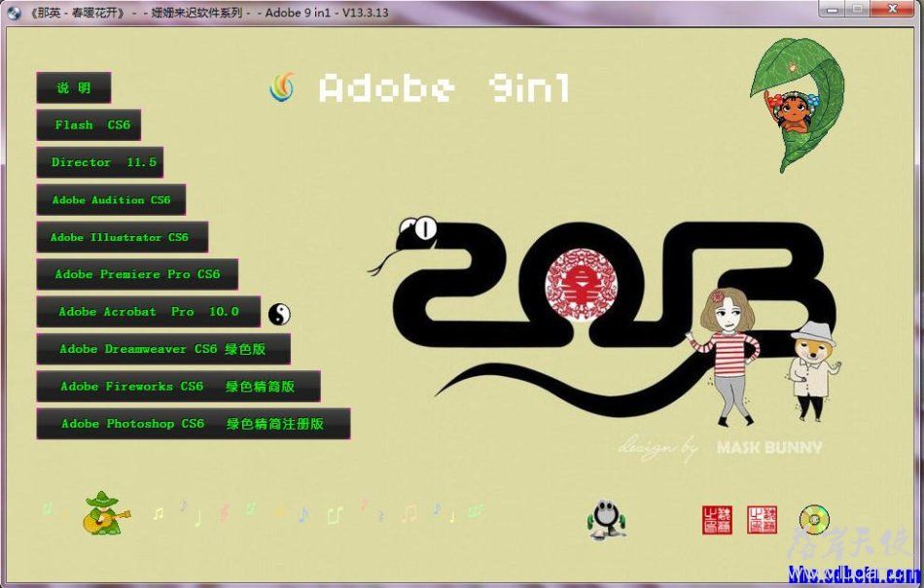
Task: Minimize the Adobe 9 in1 window
Action: point(833,9)
